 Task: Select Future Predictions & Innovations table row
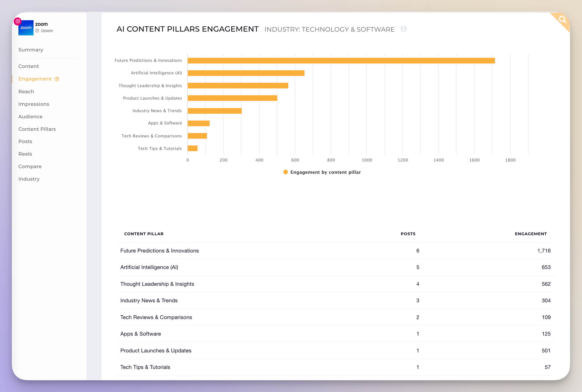[335, 251]
